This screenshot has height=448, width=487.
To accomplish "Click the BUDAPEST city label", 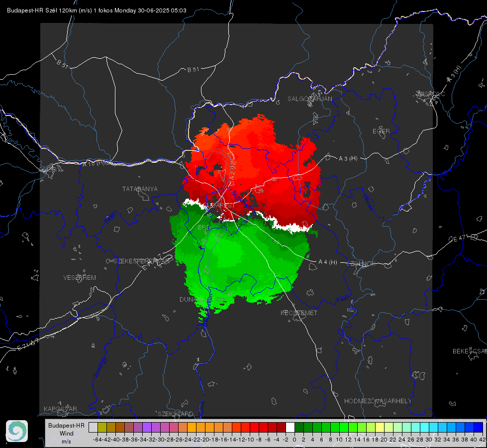I will point(219,206).
